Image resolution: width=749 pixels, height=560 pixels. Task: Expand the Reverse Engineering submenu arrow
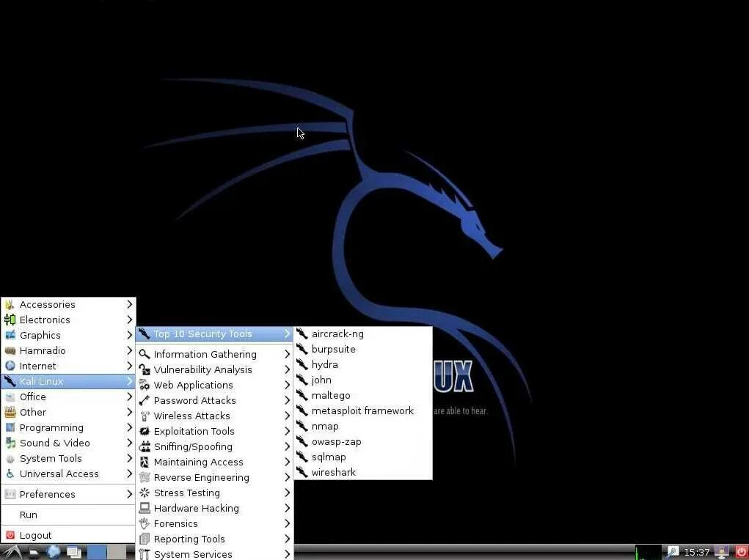click(287, 477)
